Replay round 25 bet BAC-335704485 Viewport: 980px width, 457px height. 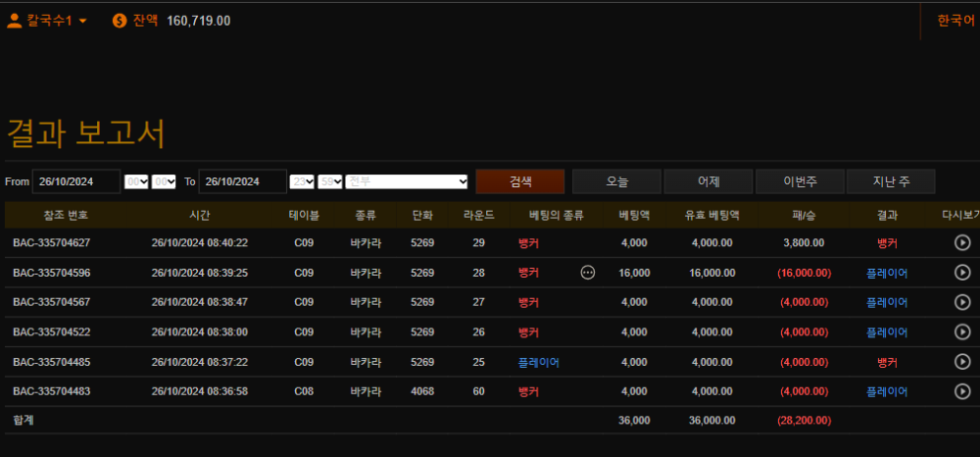click(x=961, y=362)
